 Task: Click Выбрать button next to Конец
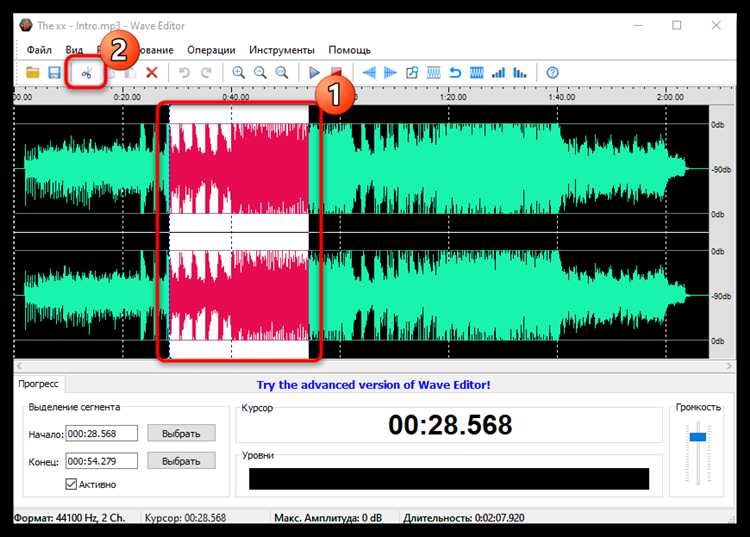click(x=181, y=461)
